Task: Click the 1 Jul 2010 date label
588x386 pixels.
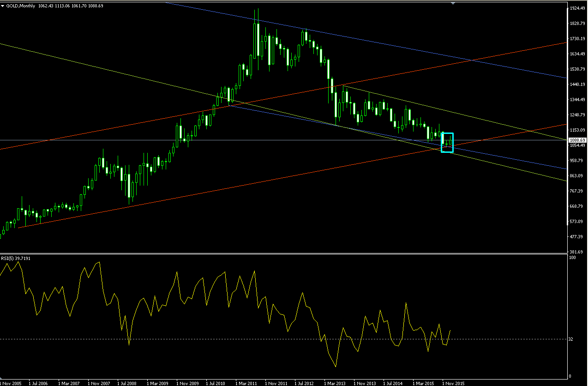Action: [216, 383]
